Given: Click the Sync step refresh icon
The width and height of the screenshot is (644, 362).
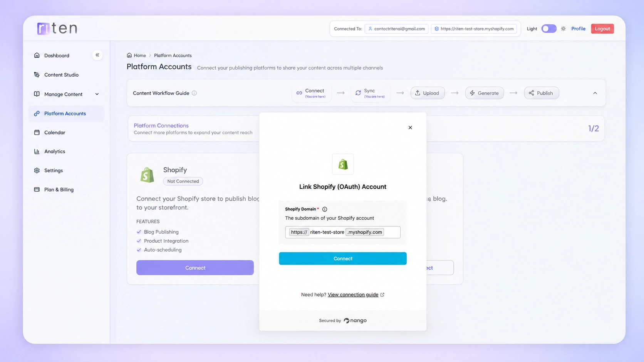Looking at the screenshot, I should click(358, 93).
